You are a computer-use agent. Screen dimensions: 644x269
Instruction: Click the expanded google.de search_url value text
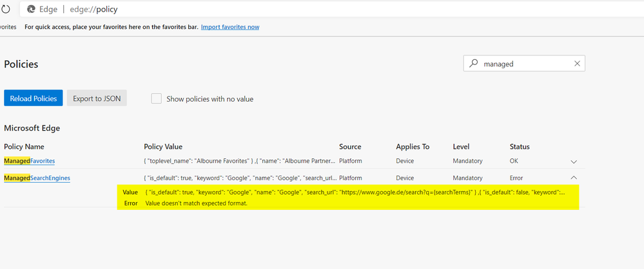pyautogui.click(x=356, y=192)
